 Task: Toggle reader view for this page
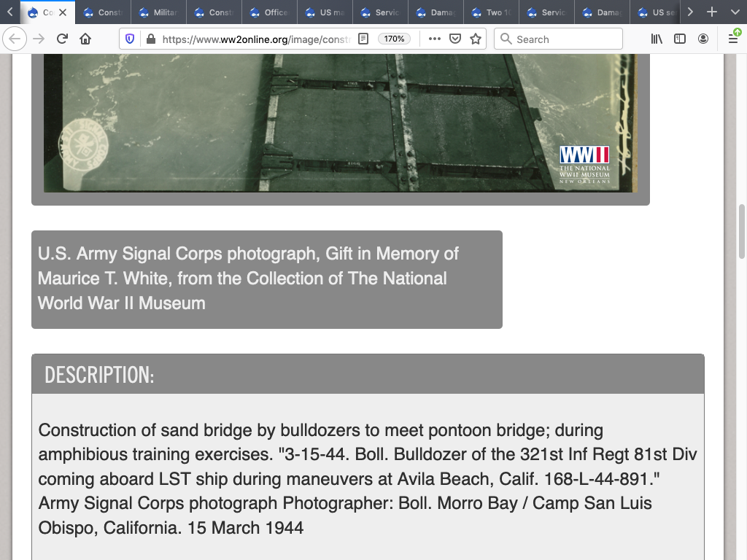[363, 39]
